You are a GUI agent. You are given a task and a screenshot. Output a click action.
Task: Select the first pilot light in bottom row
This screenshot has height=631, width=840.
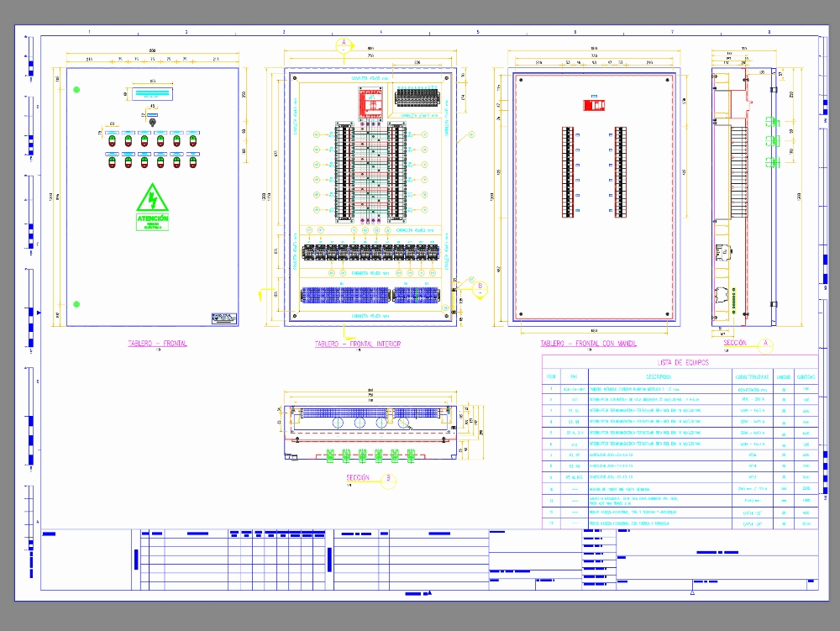pos(112,161)
